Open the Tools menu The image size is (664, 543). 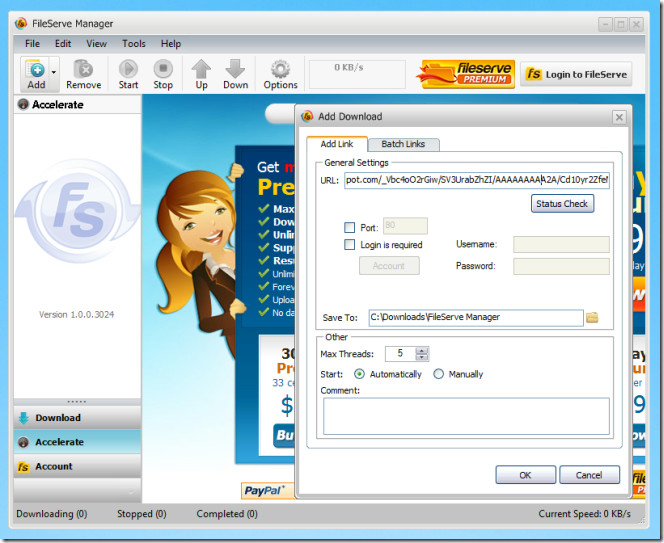tap(134, 44)
